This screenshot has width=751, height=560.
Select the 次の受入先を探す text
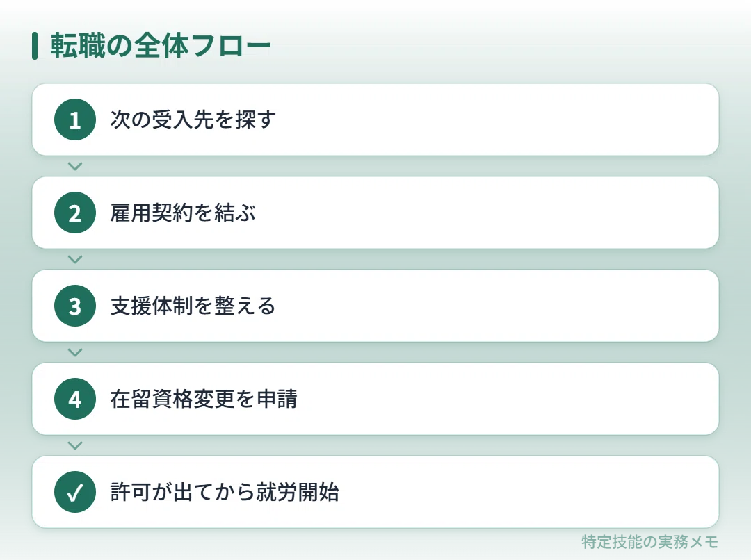[x=193, y=120]
